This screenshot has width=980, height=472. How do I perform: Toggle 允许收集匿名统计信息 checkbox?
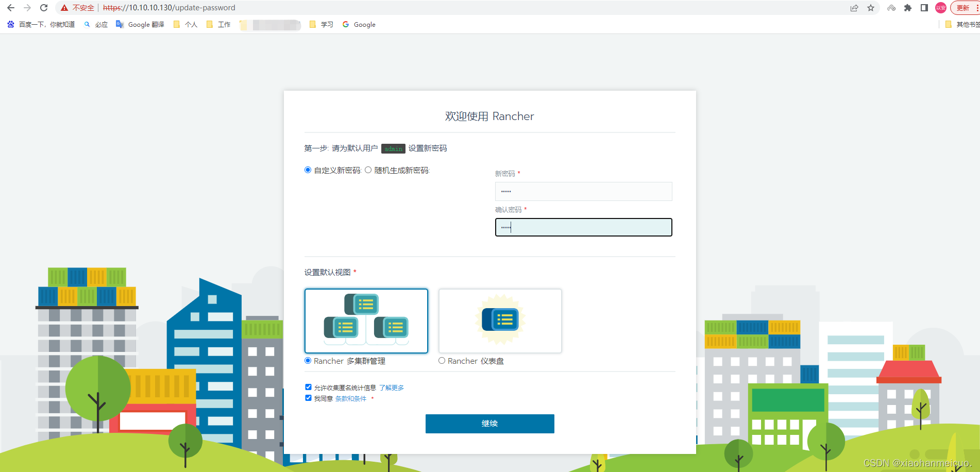[308, 387]
